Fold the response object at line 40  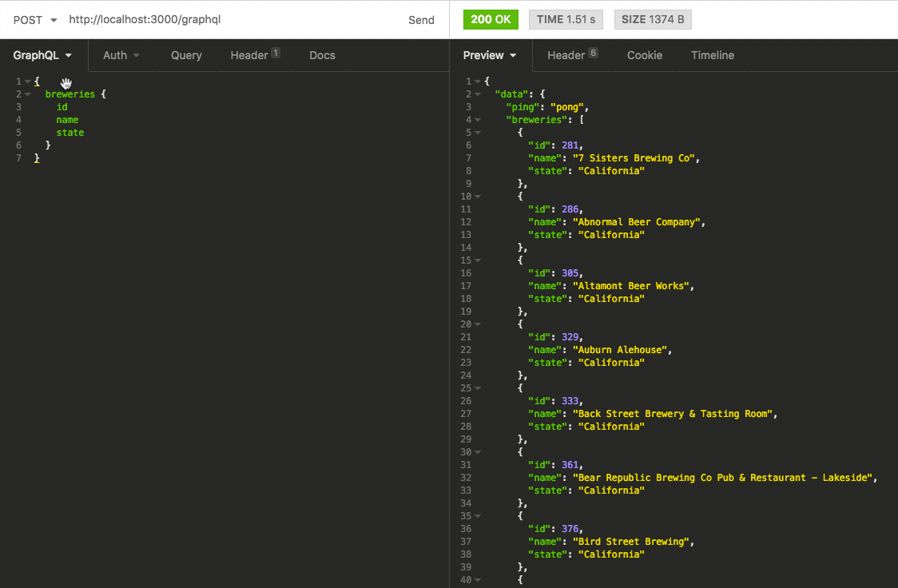[x=478, y=580]
